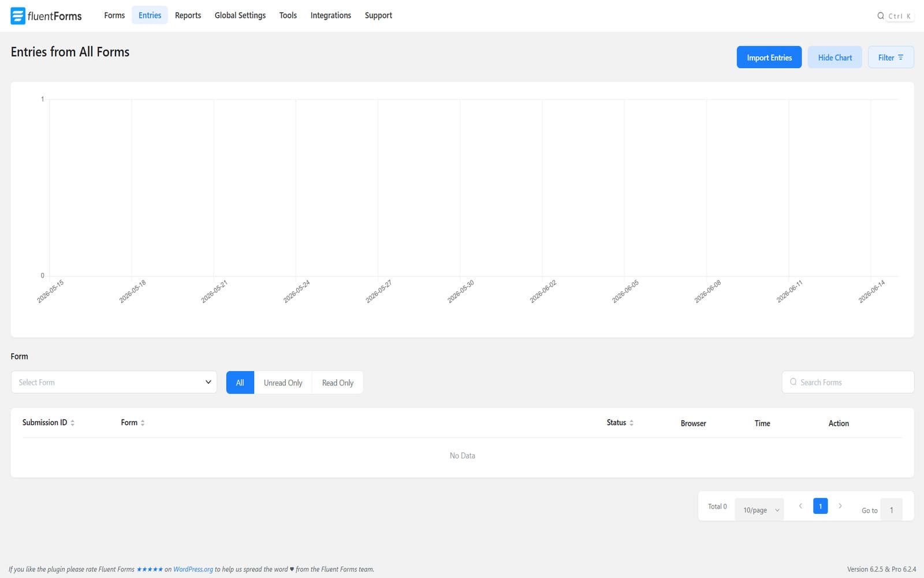
Task: Click the fluentForms logo
Action: (46, 16)
